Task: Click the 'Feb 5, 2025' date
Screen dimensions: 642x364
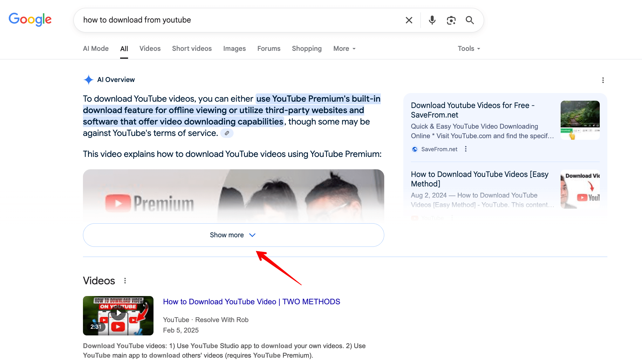Action: click(x=181, y=330)
